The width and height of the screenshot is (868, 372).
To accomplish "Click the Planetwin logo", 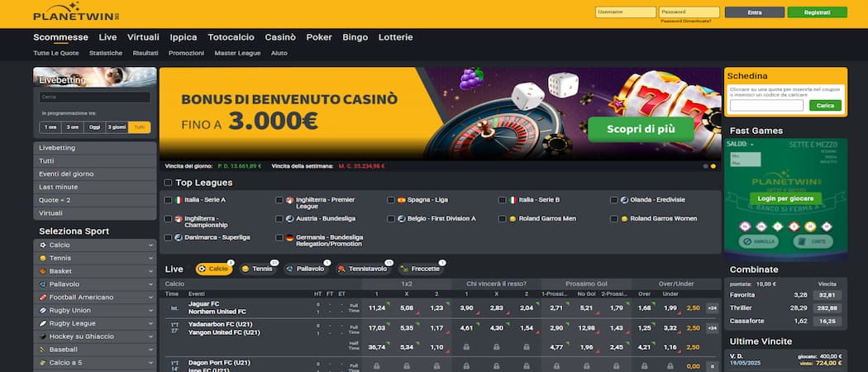I will pos(76,12).
